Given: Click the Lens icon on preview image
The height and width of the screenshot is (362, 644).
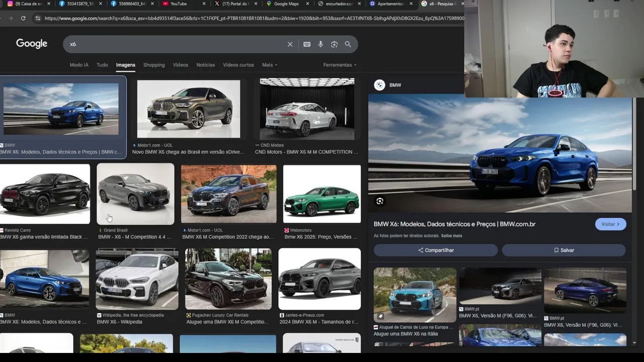Looking at the screenshot, I should (x=380, y=201).
